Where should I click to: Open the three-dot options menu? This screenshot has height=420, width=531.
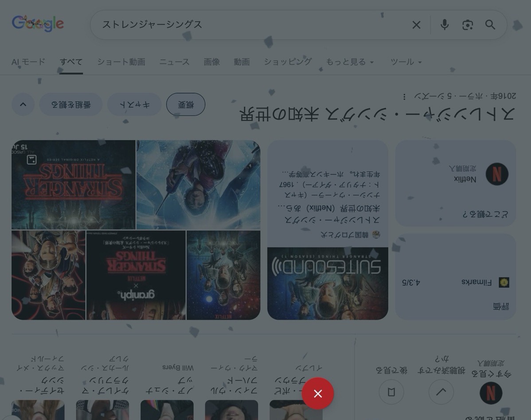[404, 96]
